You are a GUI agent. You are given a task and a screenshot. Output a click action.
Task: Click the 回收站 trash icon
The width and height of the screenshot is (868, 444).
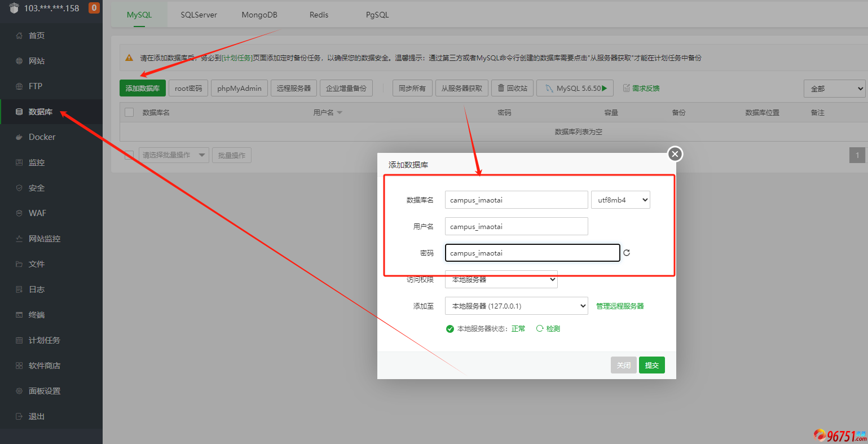(501, 88)
